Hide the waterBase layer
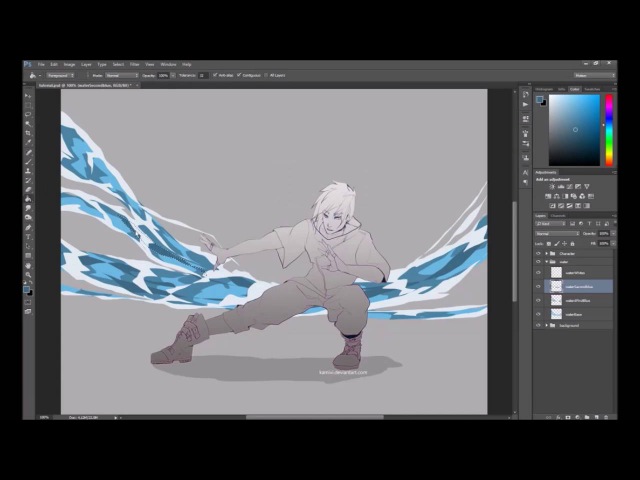The width and height of the screenshot is (640, 480). (x=538, y=314)
